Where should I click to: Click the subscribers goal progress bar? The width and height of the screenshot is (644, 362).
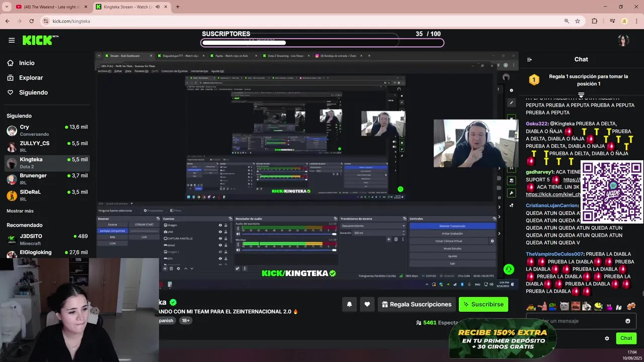[x=322, y=43]
